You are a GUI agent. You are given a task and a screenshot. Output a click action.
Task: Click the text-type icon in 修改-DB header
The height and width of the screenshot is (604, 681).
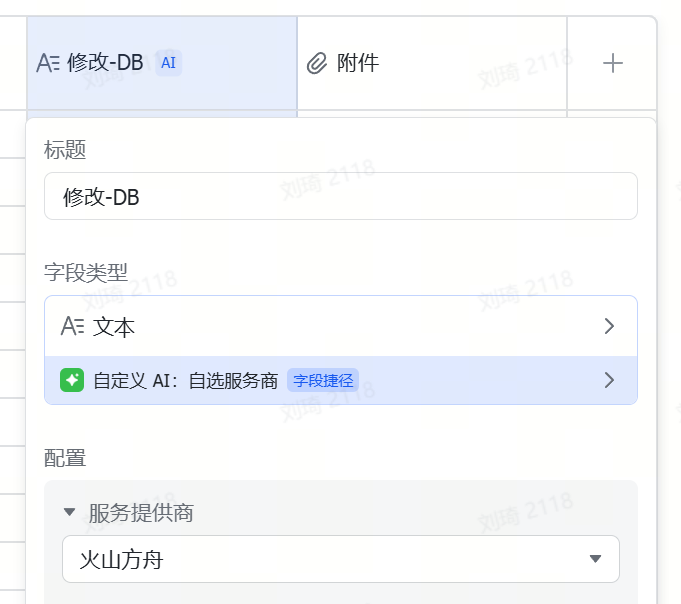48,63
